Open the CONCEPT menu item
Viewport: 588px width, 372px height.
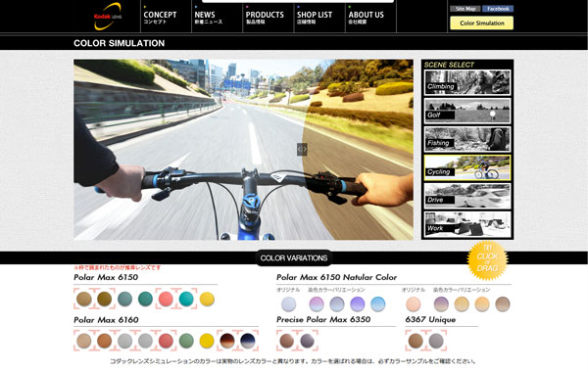click(x=160, y=18)
